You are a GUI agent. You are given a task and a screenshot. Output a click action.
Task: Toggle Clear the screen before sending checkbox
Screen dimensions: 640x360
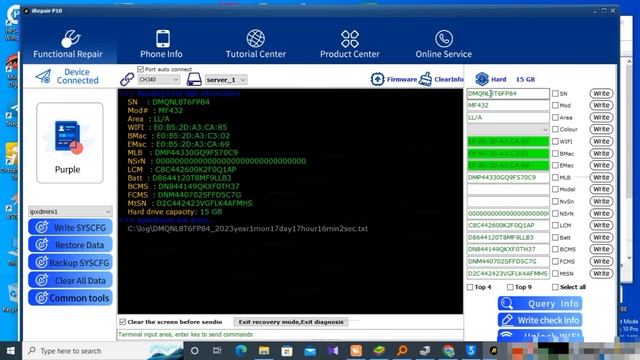click(x=122, y=322)
